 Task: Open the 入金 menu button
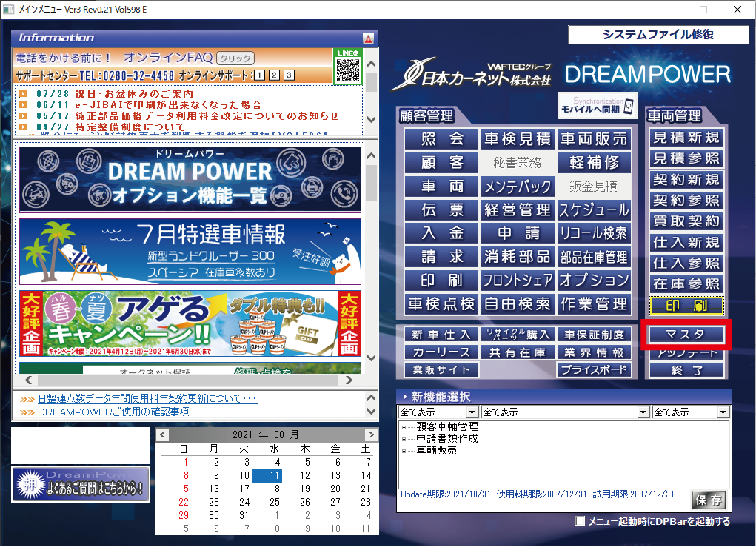(441, 233)
